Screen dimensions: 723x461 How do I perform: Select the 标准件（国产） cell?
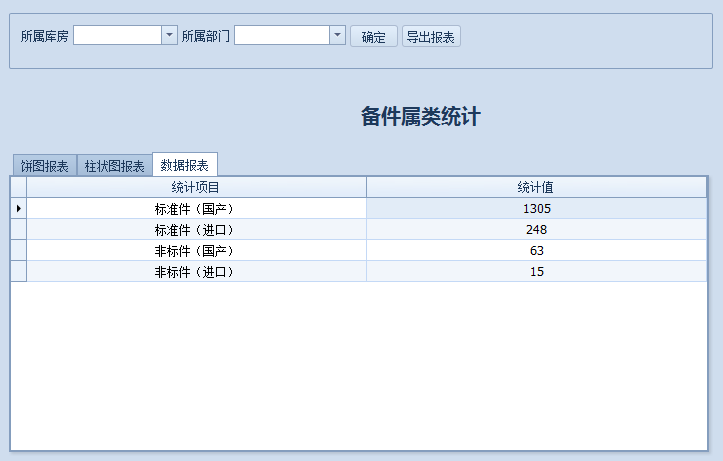pos(196,208)
